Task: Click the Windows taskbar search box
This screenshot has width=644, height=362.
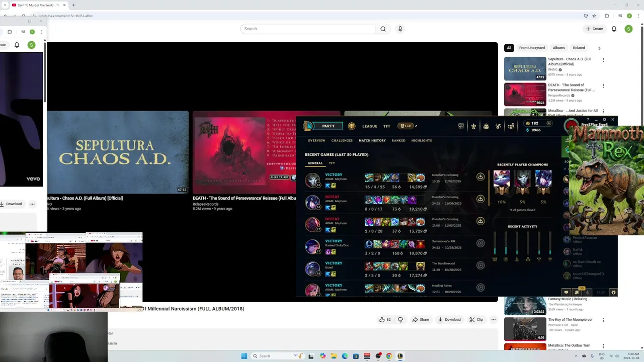Action: coord(278,356)
